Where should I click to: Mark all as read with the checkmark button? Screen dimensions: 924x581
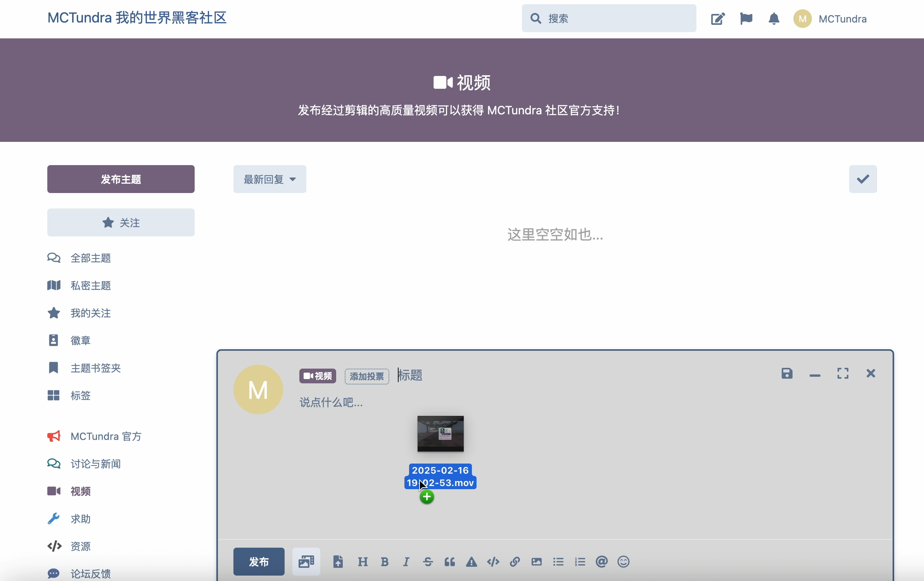tap(863, 179)
